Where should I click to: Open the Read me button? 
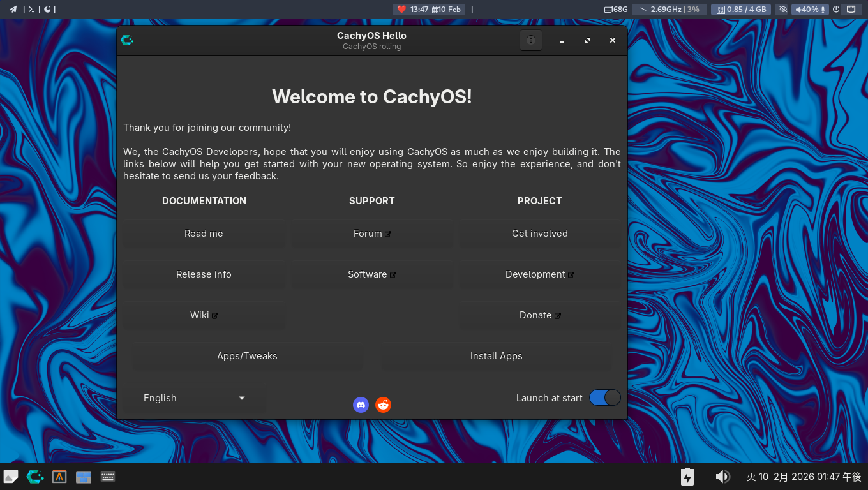pyautogui.click(x=204, y=234)
